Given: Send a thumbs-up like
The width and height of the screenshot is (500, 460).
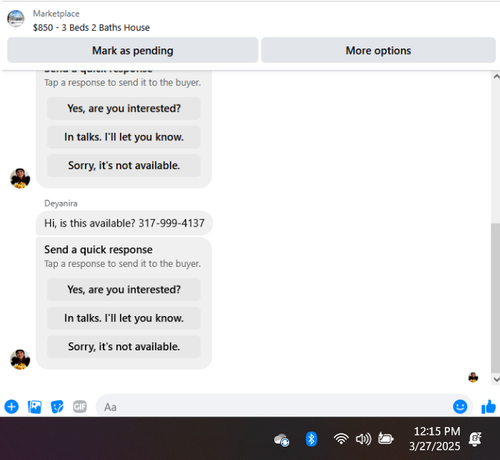Looking at the screenshot, I should (489, 407).
